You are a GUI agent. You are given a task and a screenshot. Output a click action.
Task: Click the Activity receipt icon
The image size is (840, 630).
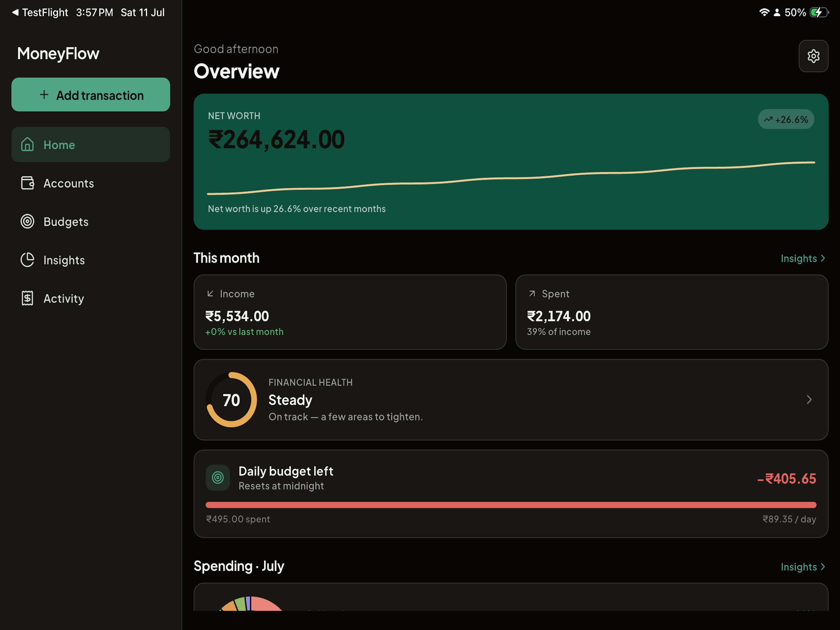click(27, 298)
